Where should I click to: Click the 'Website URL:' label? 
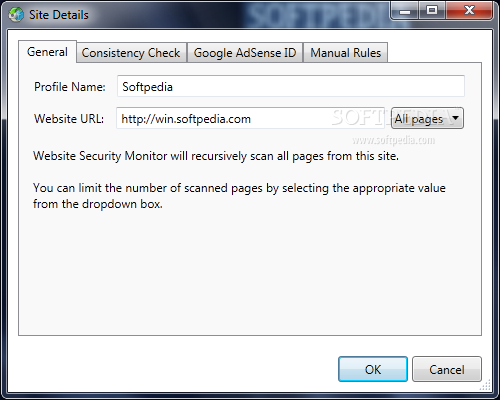point(69,119)
